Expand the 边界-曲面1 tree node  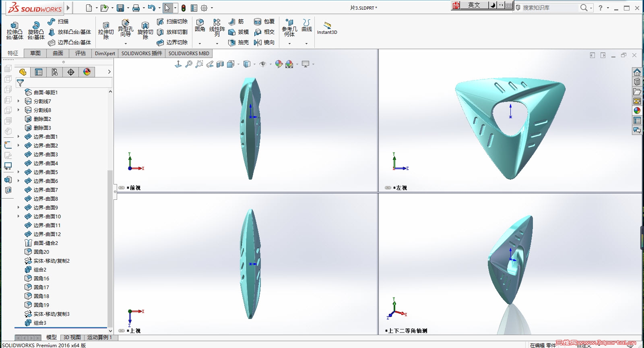tap(19, 137)
